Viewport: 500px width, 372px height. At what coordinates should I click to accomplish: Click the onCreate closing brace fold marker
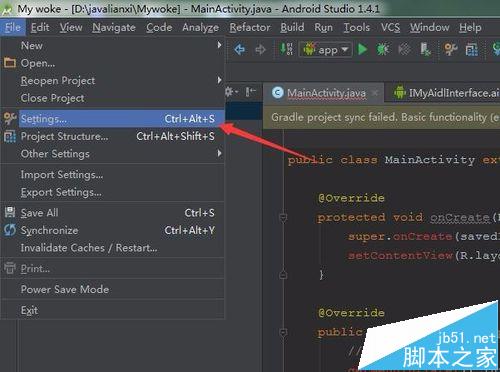click(283, 275)
